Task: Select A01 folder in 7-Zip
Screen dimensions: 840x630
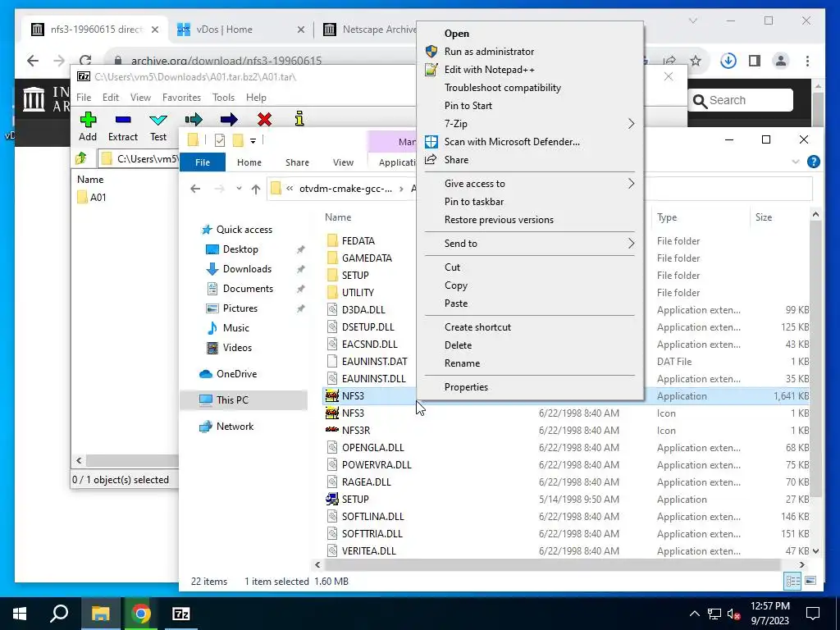Action: 92,197
